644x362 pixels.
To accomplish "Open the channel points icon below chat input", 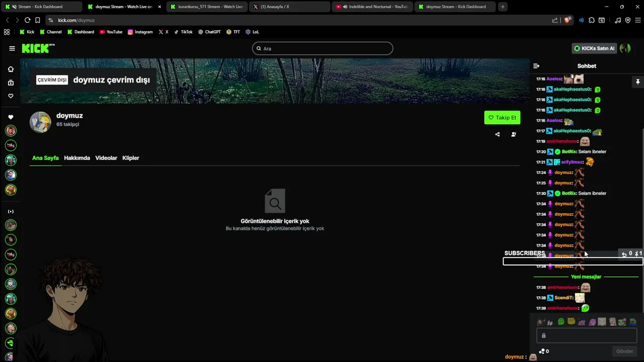I will 542,351.
